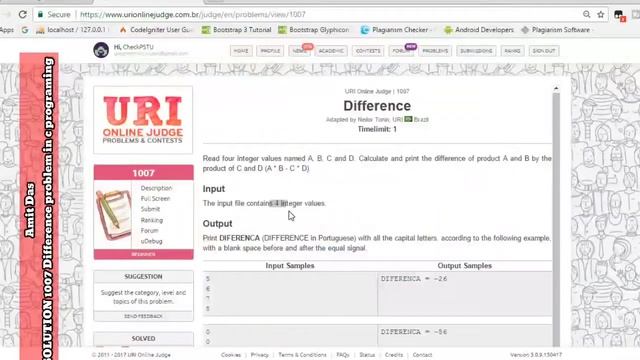The image size is (640, 360).
Task: Open the SUBMISSIONS menu item
Action: click(476, 51)
